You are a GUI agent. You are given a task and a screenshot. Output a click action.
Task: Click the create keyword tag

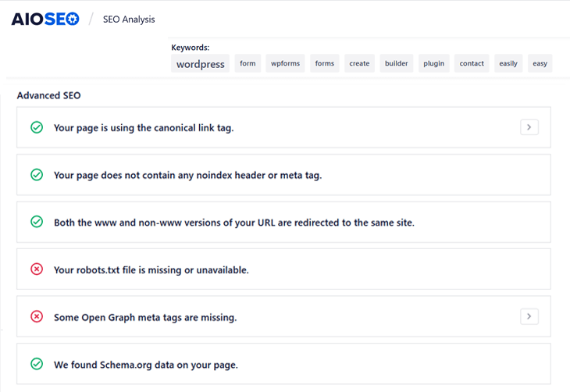359,63
